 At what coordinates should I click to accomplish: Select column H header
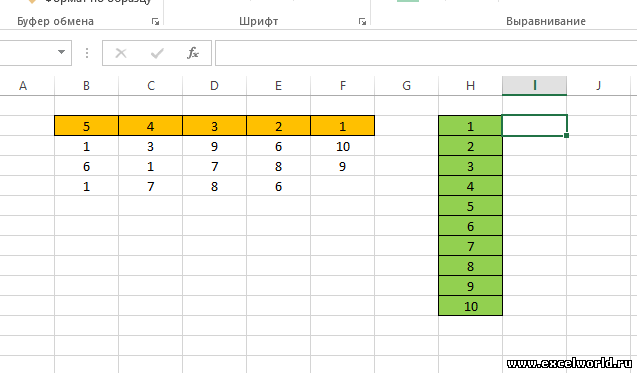pos(470,86)
